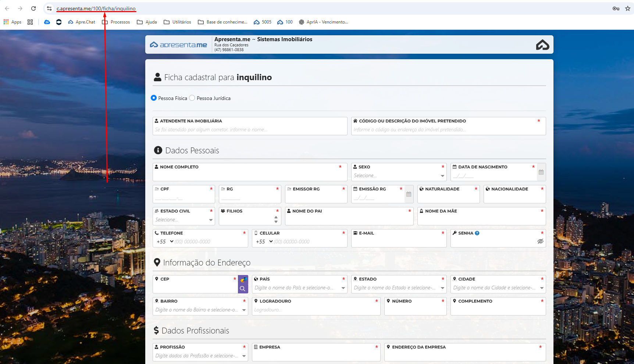634x364 pixels.
Task: Click the Senha help question-mark icon
Action: 477,233
